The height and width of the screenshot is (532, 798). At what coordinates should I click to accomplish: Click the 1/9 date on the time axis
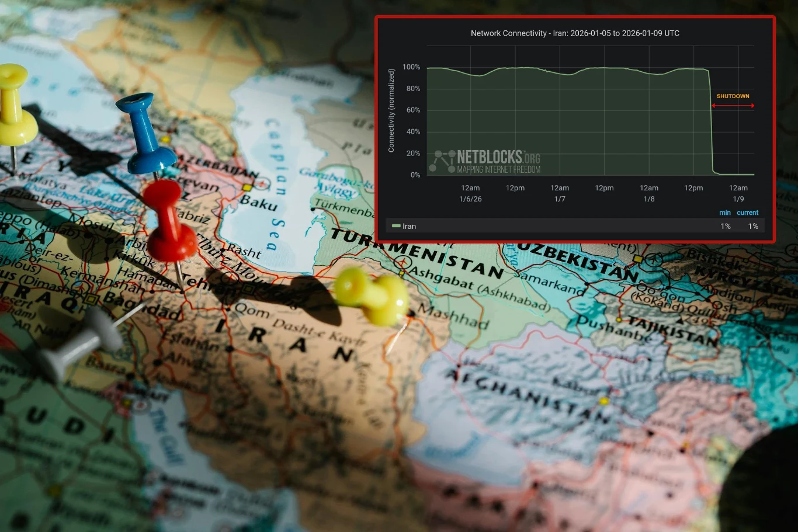pos(738,199)
